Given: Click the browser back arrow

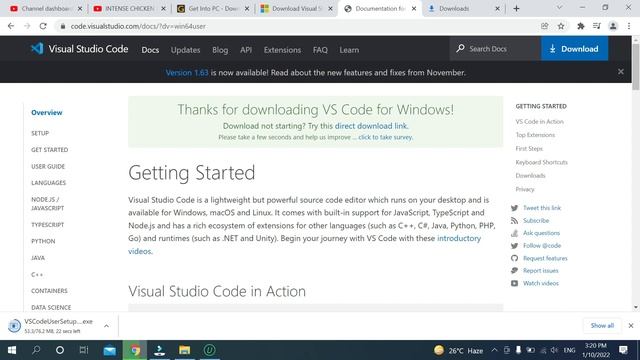Looking at the screenshot, I should tap(11, 26).
